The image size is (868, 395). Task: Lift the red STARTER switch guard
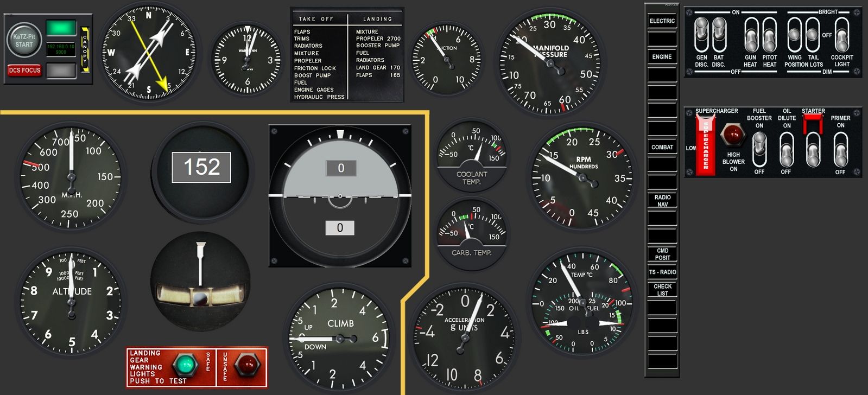point(813,125)
